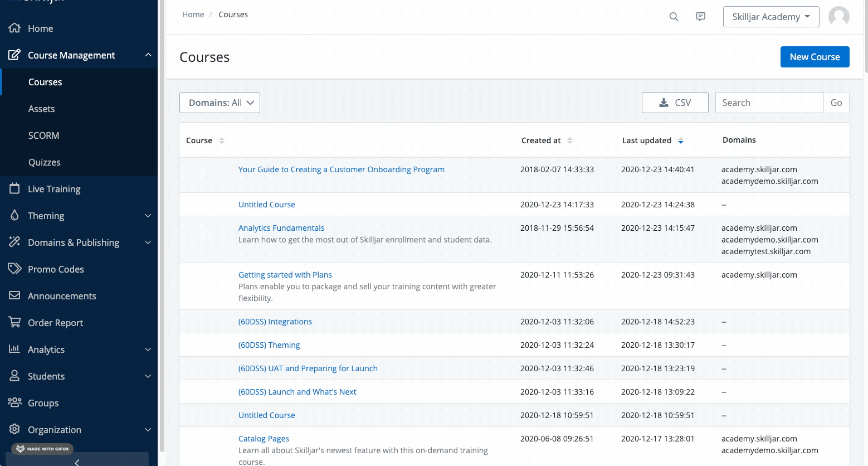Click the Groups people icon in sidebar
The width and height of the screenshot is (868, 466).
[14, 402]
